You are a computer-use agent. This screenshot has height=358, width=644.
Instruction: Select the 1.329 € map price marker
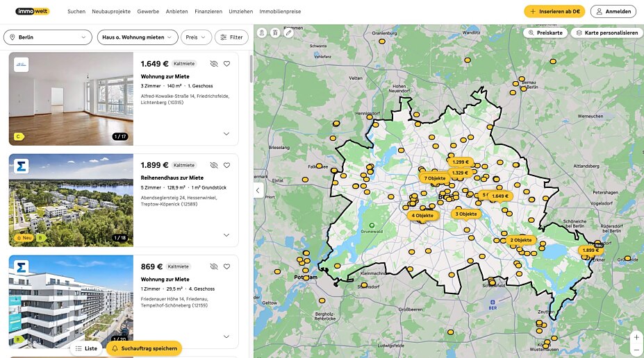460,173
